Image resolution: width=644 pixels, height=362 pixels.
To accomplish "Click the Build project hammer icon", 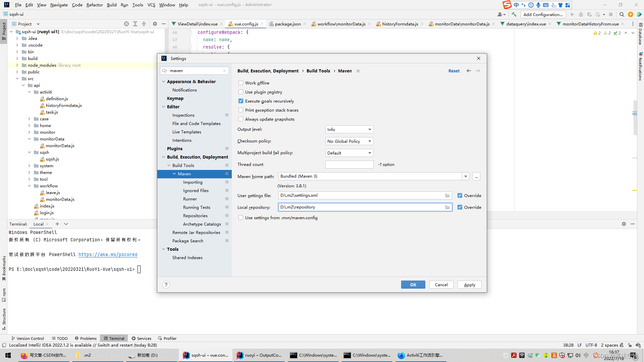I will tap(514, 14).
